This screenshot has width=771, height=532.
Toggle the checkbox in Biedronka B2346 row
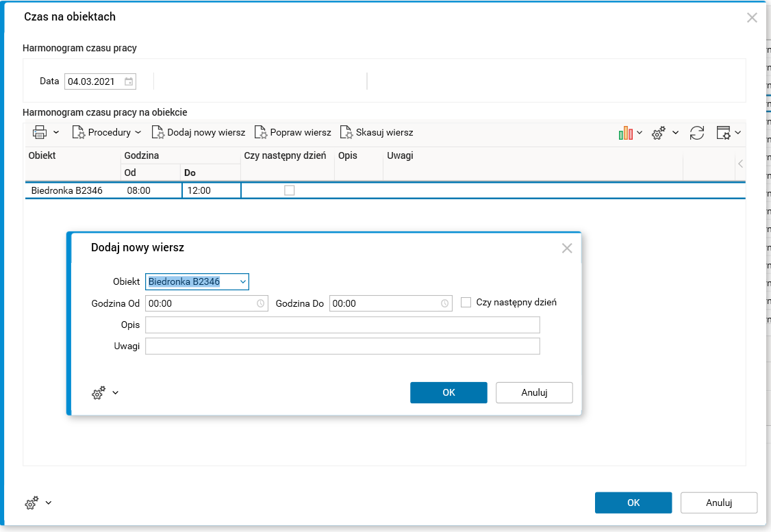(x=289, y=190)
